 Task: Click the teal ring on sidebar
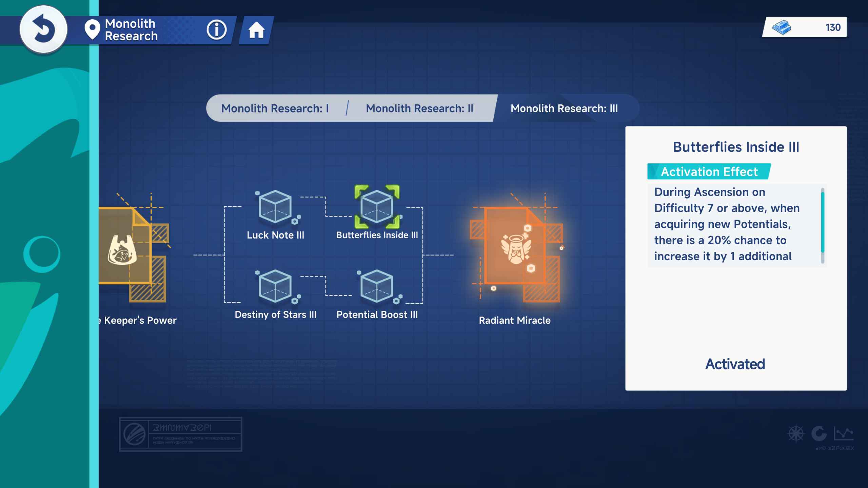point(42,254)
